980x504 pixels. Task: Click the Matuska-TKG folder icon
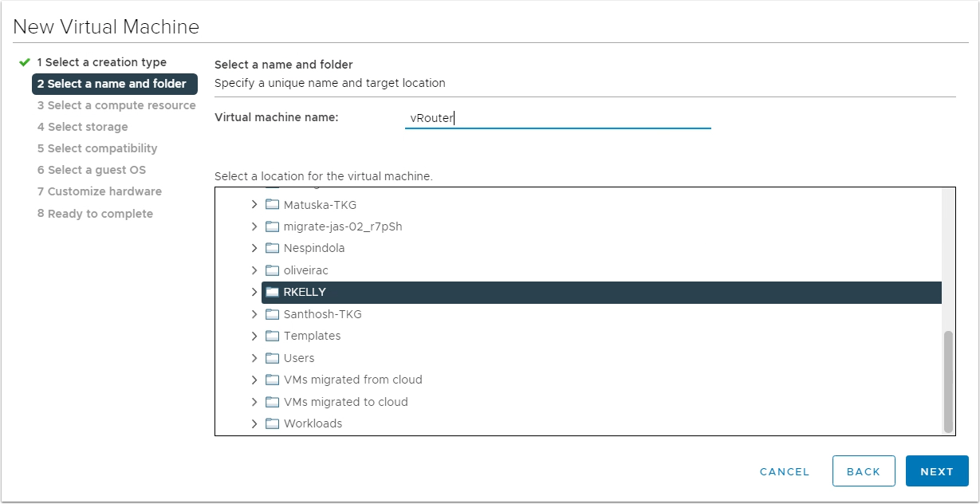(x=272, y=205)
